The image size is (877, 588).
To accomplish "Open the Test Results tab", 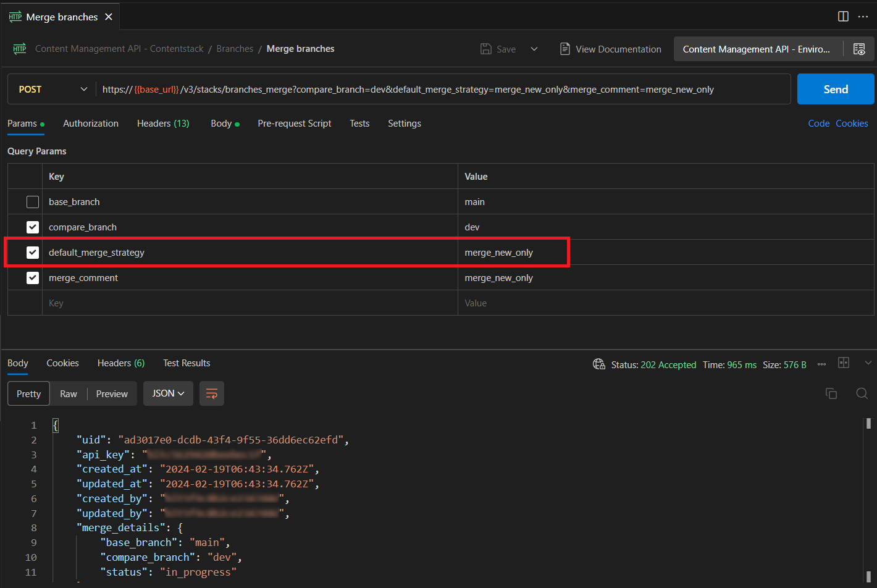I will point(187,363).
